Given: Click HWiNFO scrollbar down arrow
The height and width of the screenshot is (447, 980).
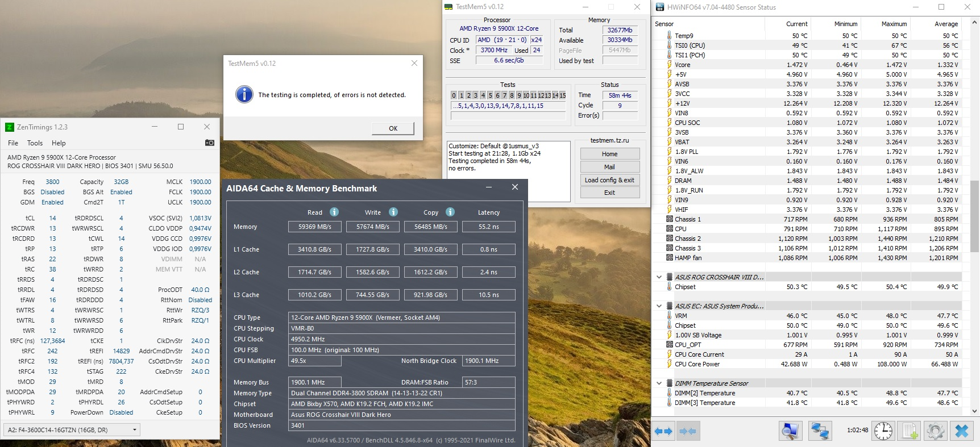Looking at the screenshot, I should tap(975, 411).
